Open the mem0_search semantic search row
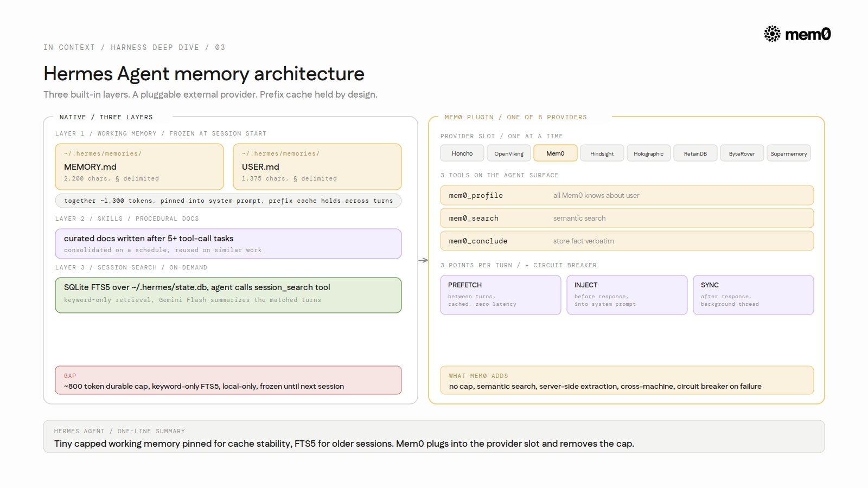This screenshot has height=488, width=868. coord(627,218)
